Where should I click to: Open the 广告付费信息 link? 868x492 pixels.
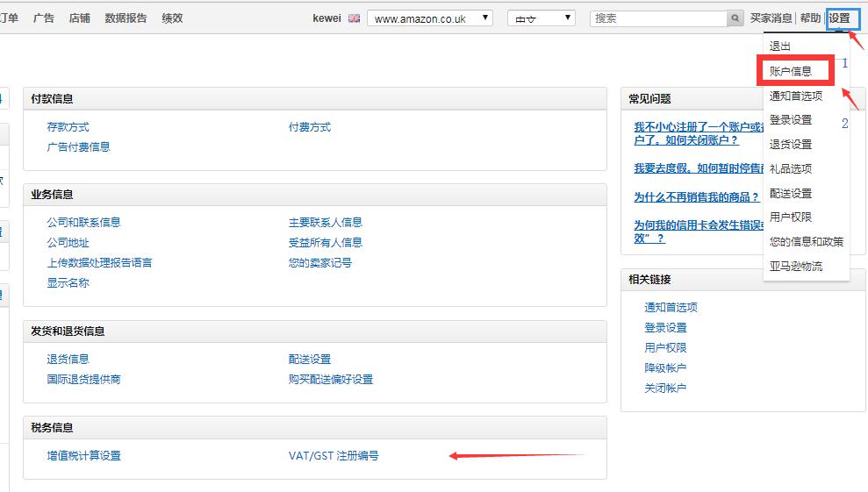[79, 146]
